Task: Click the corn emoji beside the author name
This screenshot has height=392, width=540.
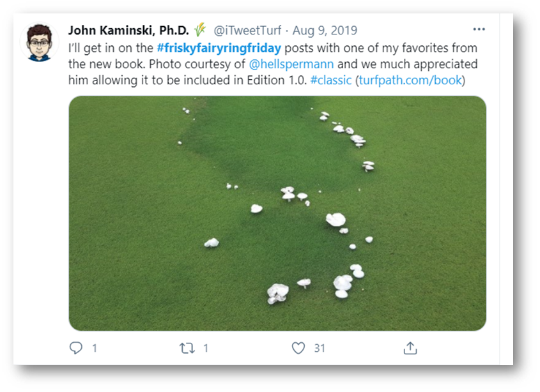Action: click(x=200, y=30)
